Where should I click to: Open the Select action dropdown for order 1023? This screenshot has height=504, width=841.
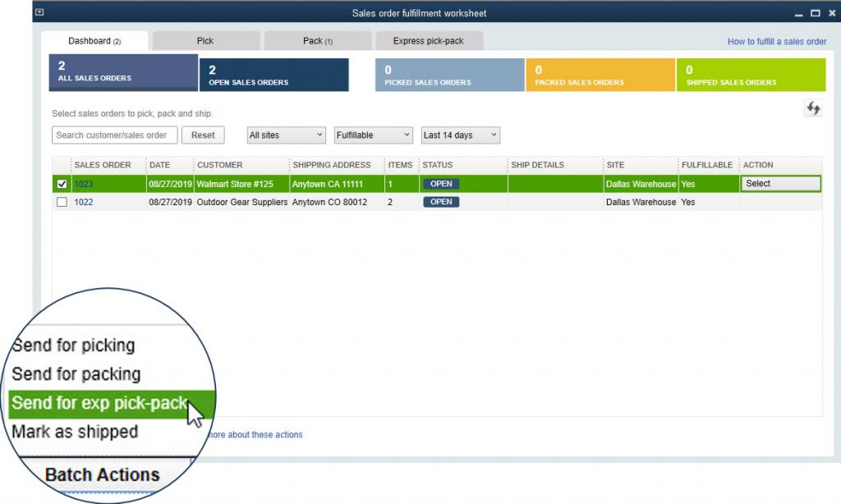780,183
